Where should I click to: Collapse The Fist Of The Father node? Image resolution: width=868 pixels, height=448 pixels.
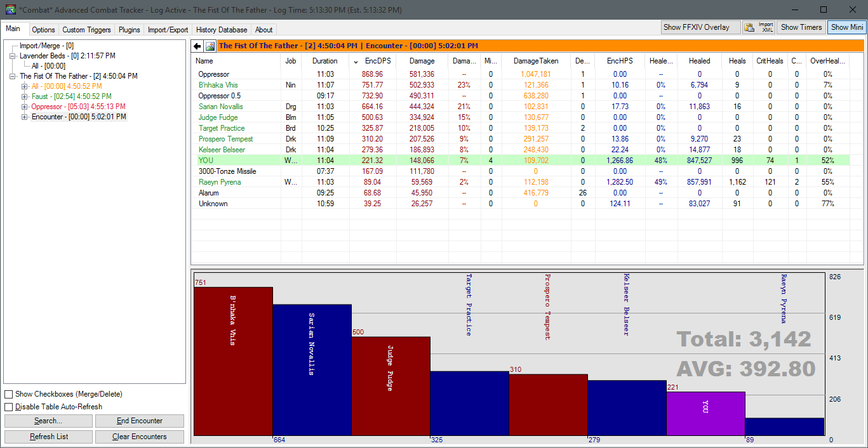(x=13, y=76)
